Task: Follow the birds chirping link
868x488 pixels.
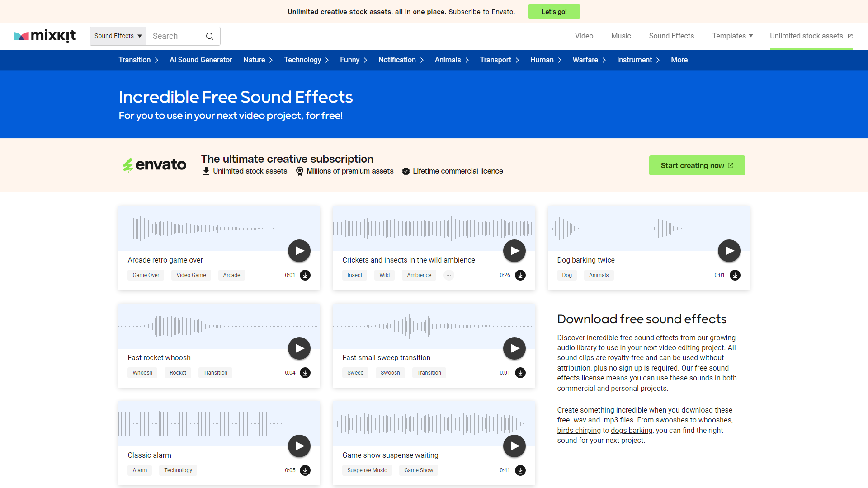Action: pyautogui.click(x=579, y=431)
